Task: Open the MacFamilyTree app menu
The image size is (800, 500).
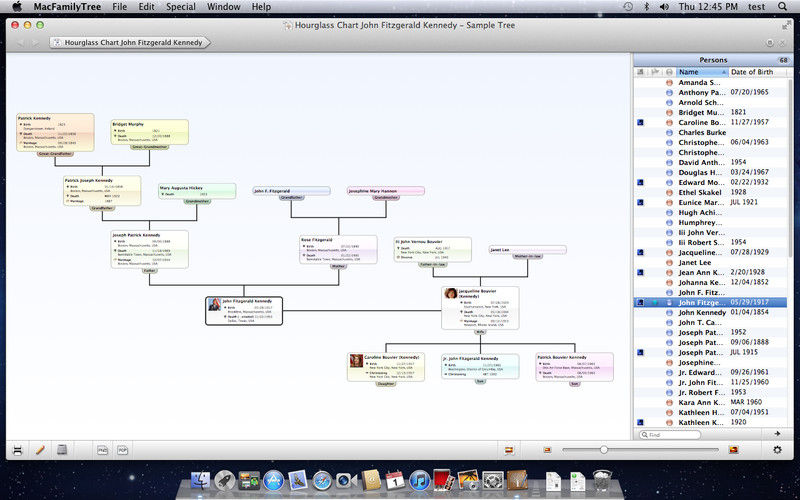Action: (67, 7)
